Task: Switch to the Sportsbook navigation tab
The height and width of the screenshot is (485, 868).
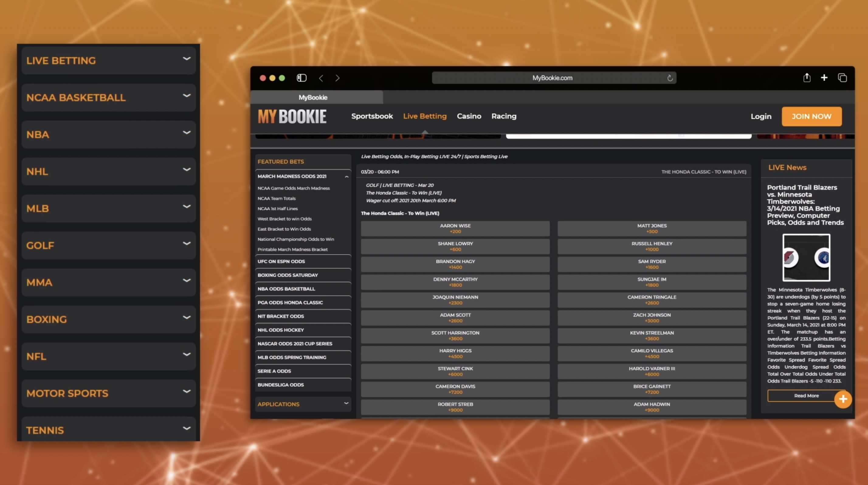Action: [x=372, y=116]
